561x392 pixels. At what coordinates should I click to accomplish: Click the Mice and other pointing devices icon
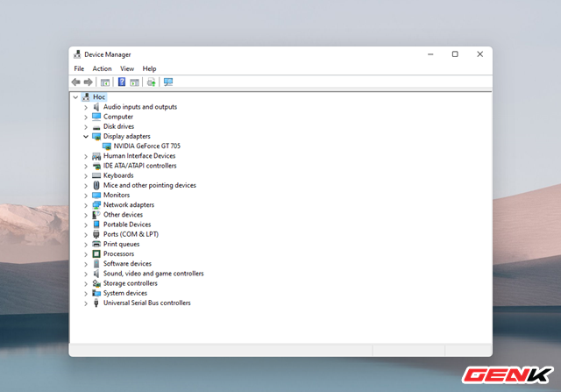[96, 185]
